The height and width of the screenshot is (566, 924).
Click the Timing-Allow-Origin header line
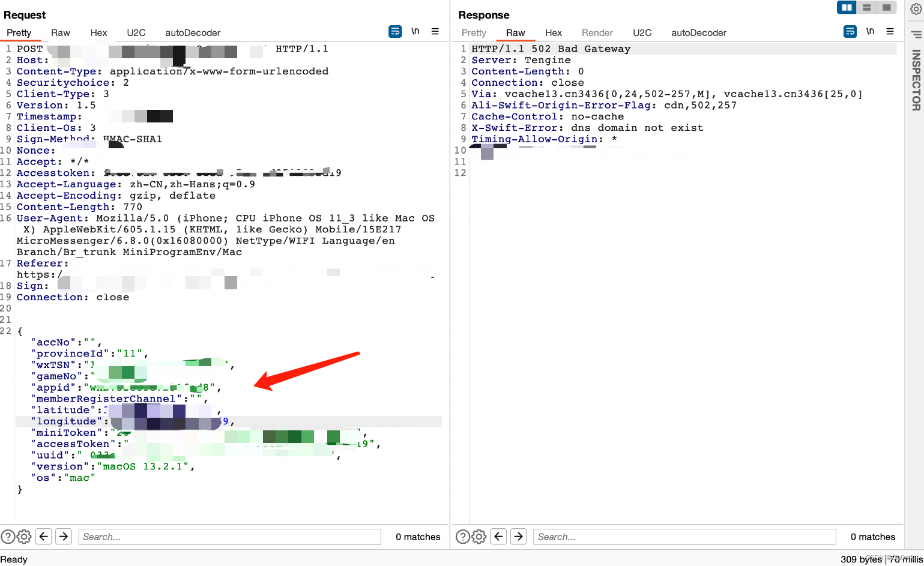(x=544, y=139)
